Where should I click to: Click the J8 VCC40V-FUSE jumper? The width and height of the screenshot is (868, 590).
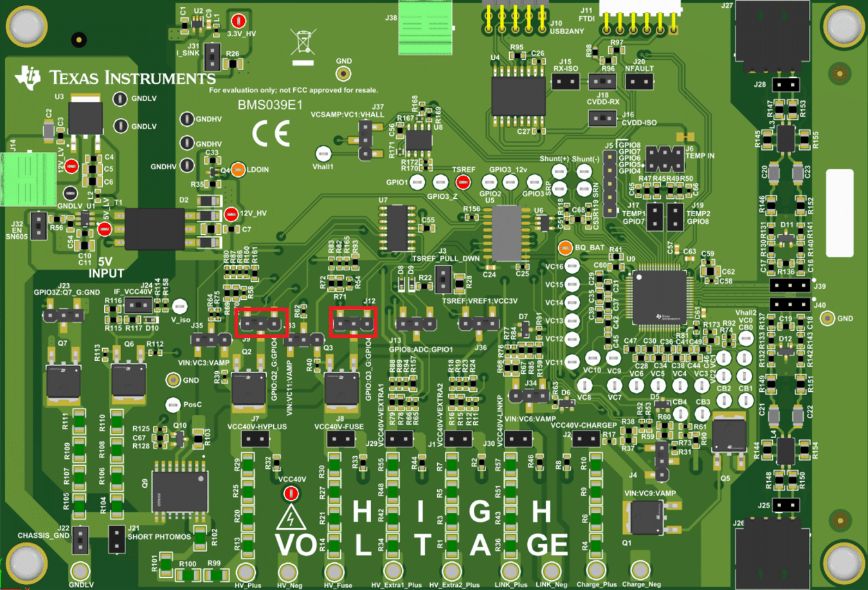coord(340,439)
